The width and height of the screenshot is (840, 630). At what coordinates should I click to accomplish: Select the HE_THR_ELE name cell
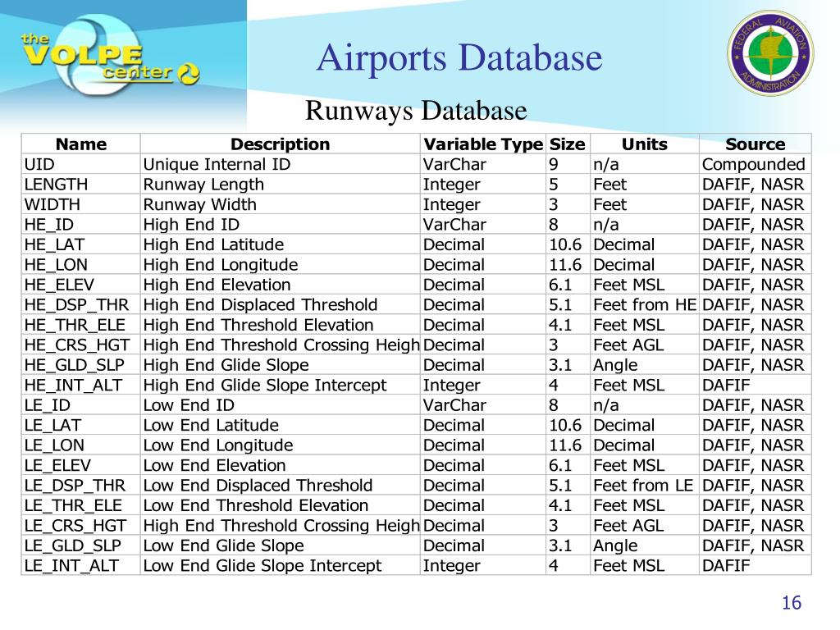click(81, 325)
